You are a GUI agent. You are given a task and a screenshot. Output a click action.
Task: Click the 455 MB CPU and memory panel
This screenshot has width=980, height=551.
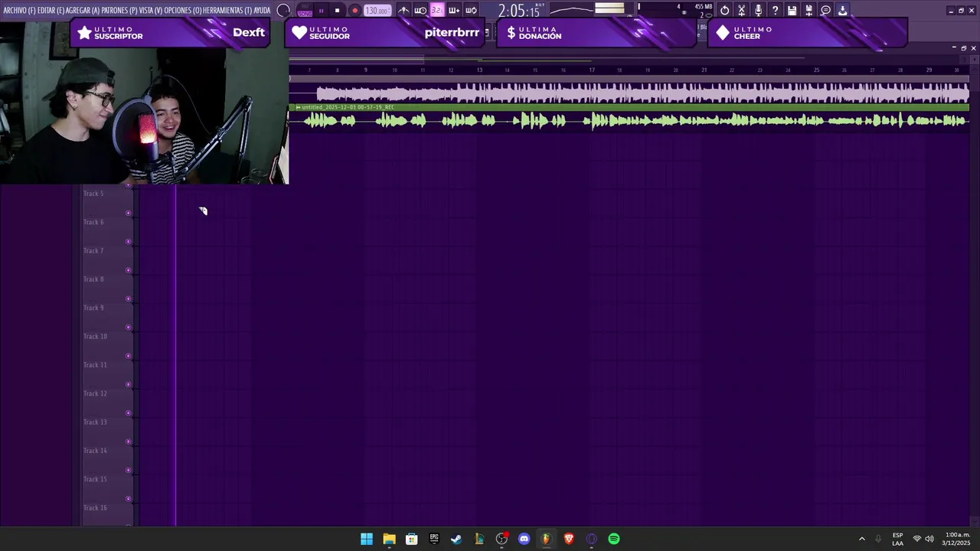tap(676, 11)
